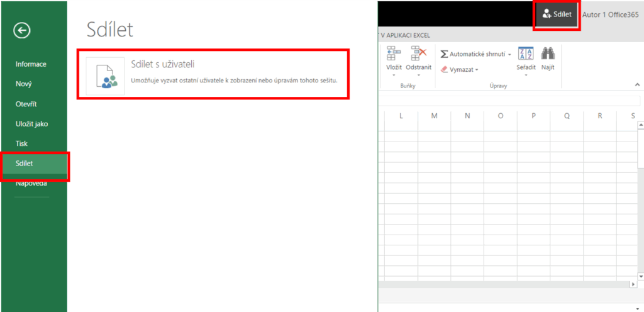The width and height of the screenshot is (644, 312).
Task: Open Uložit jako in the sidebar
Action: tap(31, 124)
